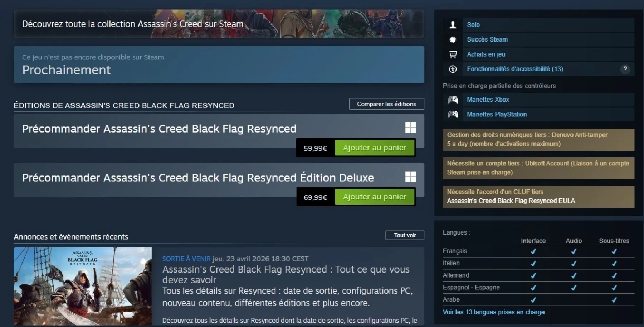Open Assassin's Creed Black Flag Resynced EULA link
The image size is (644, 327).
click(511, 201)
